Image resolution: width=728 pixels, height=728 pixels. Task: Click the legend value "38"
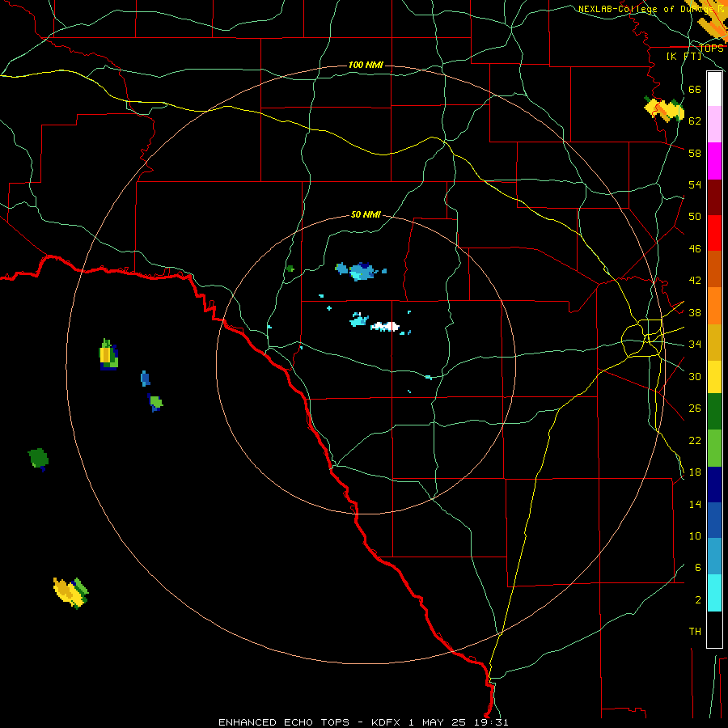coord(695,312)
